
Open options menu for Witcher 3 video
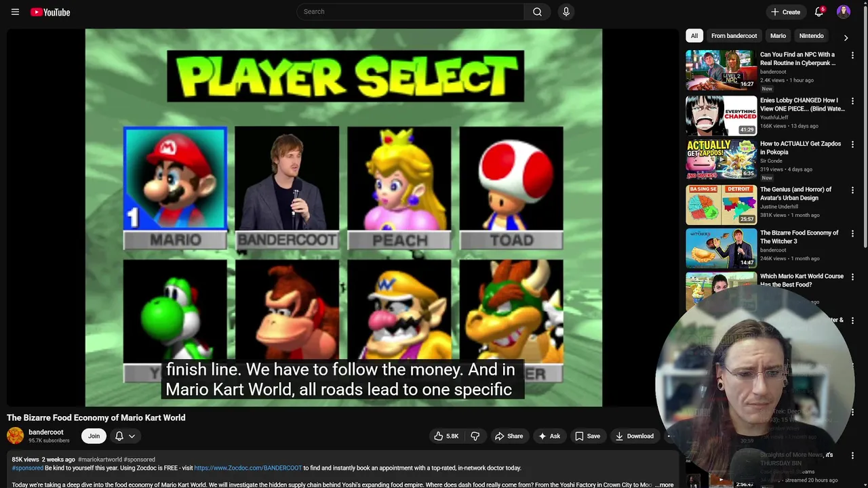coord(852,234)
